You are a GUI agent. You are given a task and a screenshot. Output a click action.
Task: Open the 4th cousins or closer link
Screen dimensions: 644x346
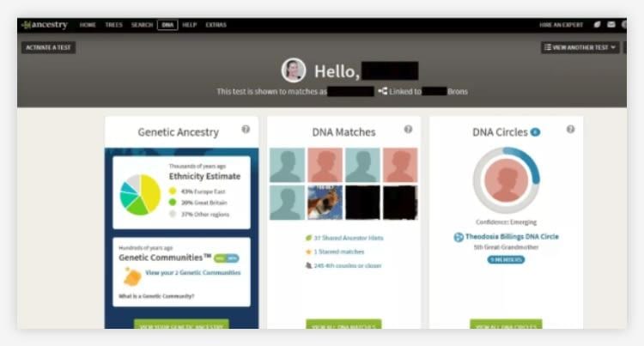coord(348,266)
